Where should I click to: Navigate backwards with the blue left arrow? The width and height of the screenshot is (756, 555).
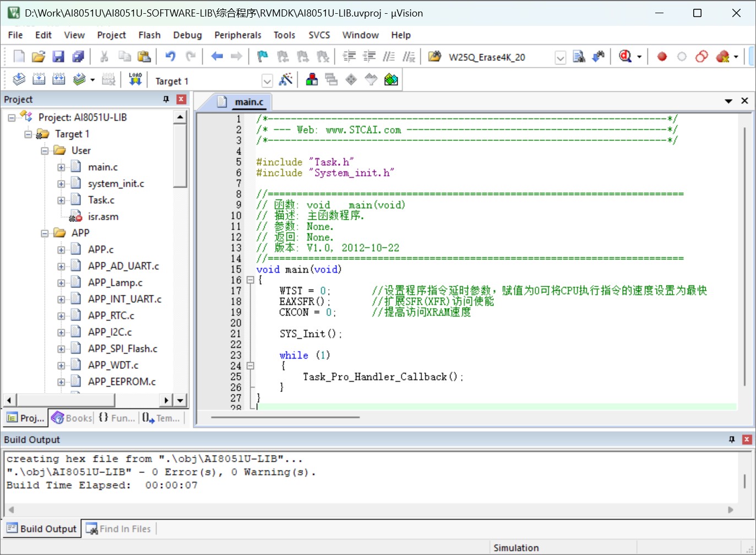point(217,57)
